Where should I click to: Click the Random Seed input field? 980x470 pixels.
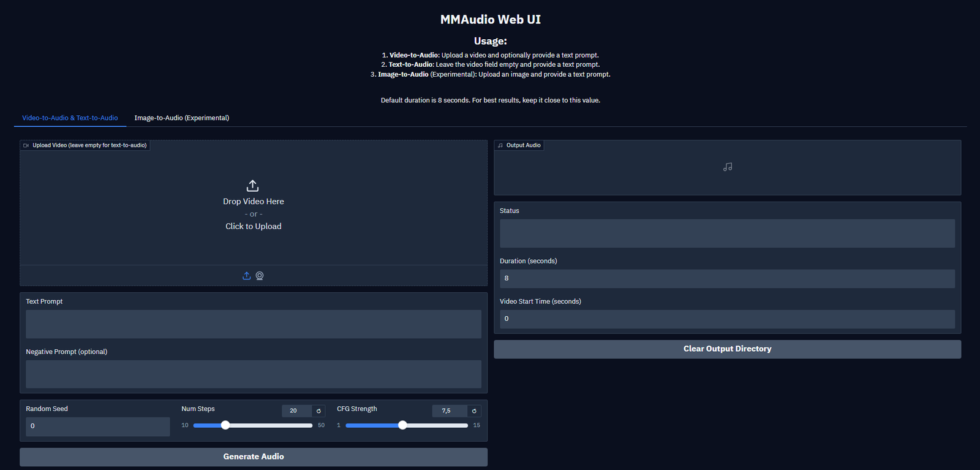pos(98,426)
